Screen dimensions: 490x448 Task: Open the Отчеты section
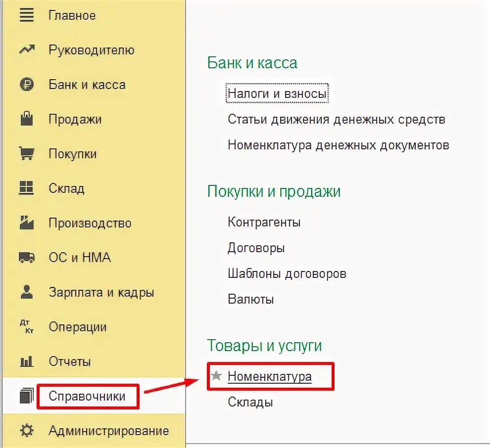pyautogui.click(x=70, y=361)
